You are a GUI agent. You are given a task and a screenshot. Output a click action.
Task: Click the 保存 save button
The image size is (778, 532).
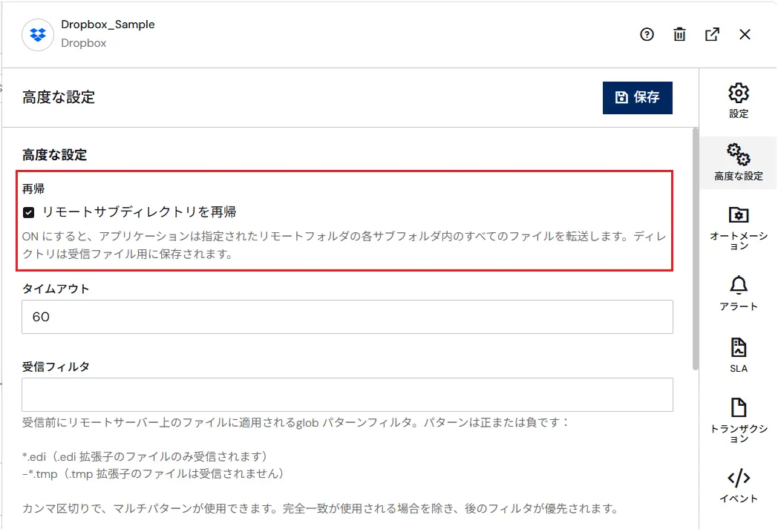637,98
